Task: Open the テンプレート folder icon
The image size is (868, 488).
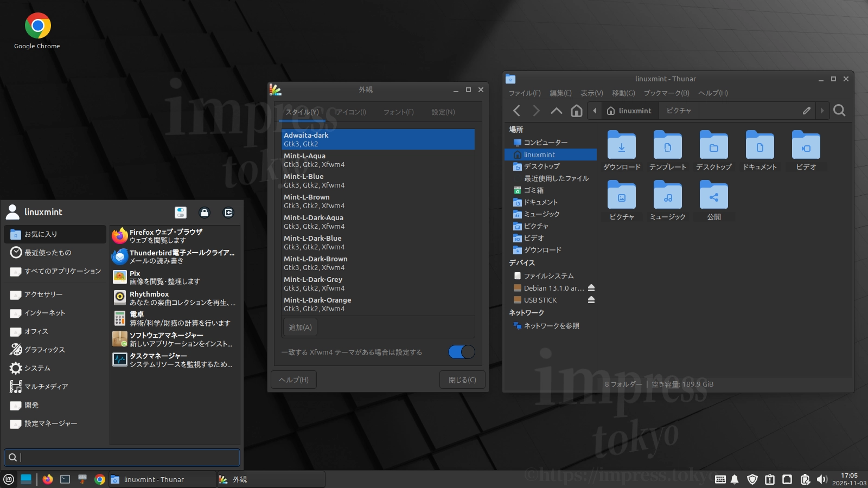Action: pyautogui.click(x=668, y=151)
